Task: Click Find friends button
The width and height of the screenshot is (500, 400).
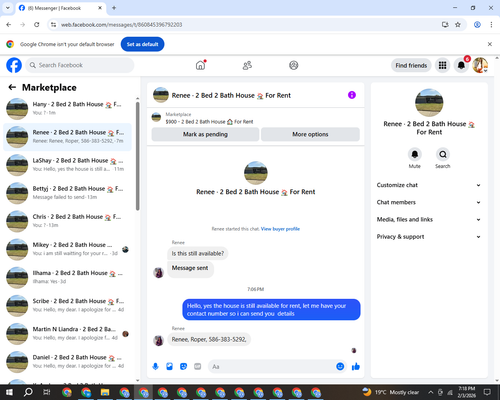Action: 411,65
